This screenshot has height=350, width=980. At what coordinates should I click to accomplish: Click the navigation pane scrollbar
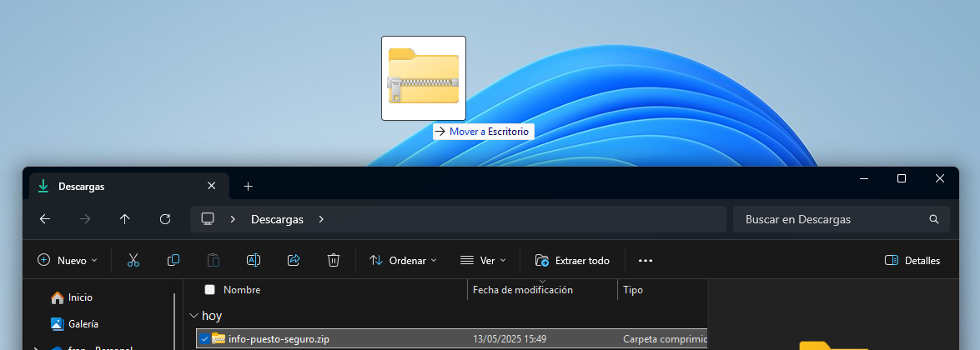click(x=174, y=322)
